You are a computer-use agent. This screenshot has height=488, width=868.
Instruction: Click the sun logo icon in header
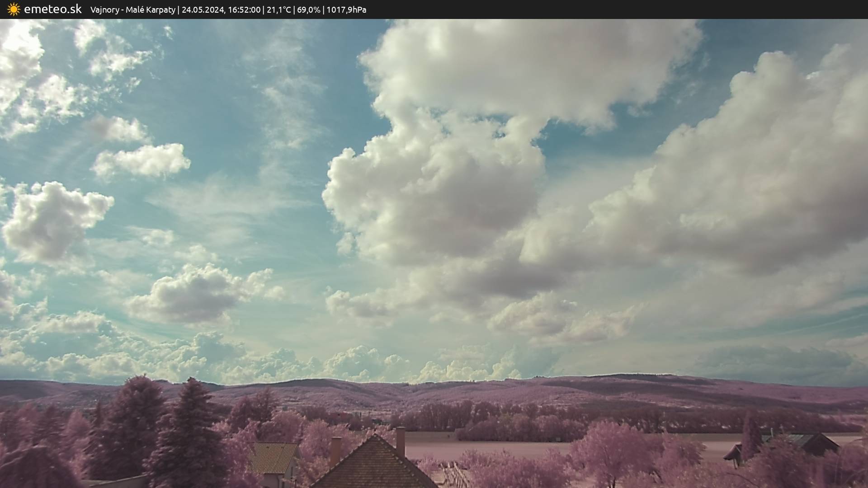(14, 9)
